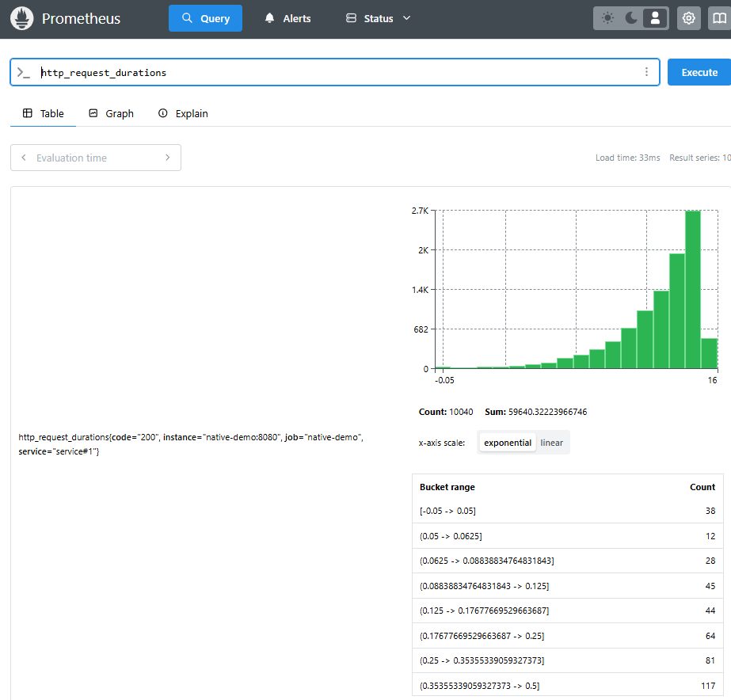Switch to light theme sun icon

coord(607,18)
